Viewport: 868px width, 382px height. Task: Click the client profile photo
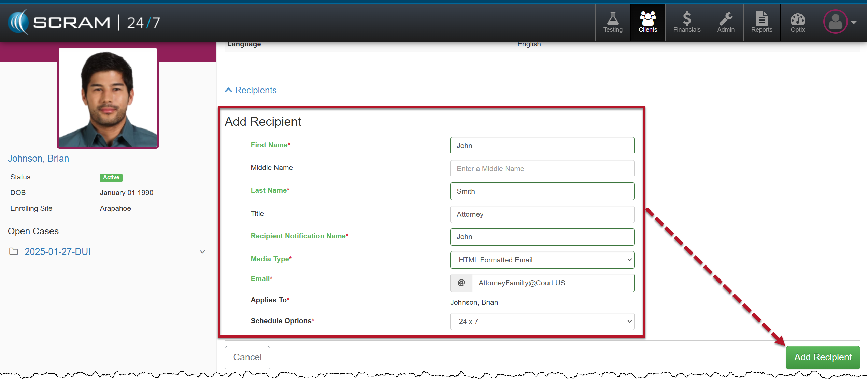(x=108, y=98)
